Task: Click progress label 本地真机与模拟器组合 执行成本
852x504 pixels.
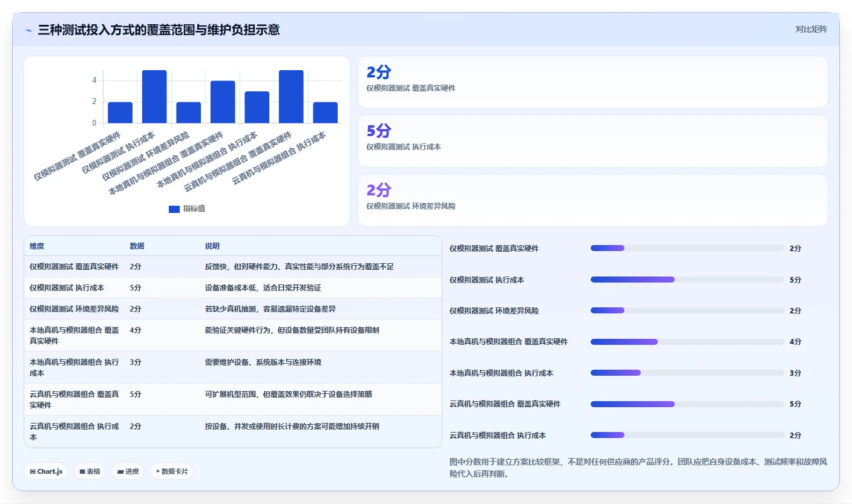Action: pos(501,373)
